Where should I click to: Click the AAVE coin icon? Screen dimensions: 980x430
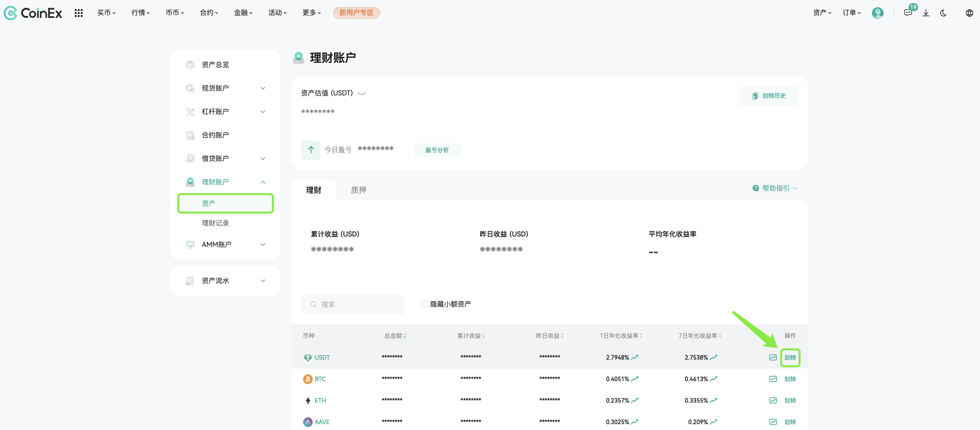[308, 422]
